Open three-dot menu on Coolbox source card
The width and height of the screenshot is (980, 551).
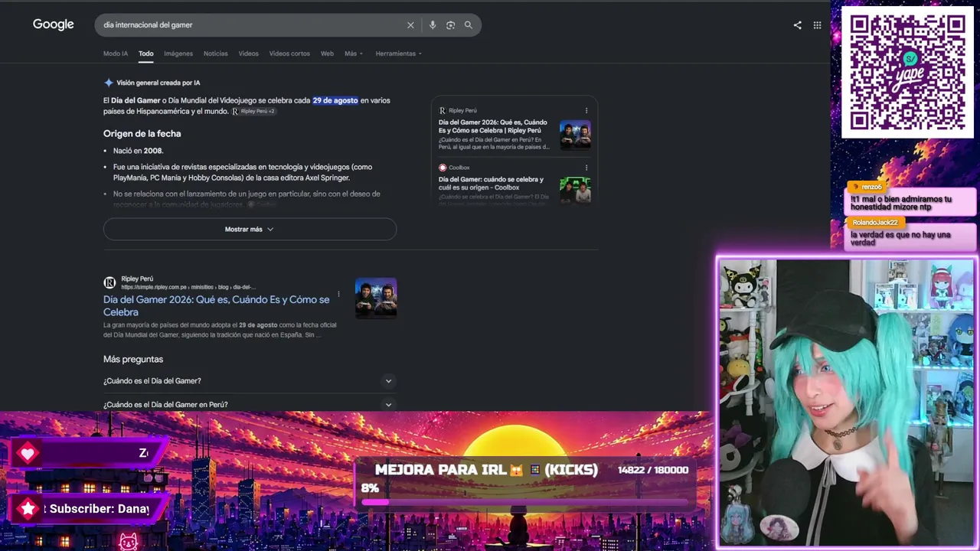pyautogui.click(x=586, y=168)
